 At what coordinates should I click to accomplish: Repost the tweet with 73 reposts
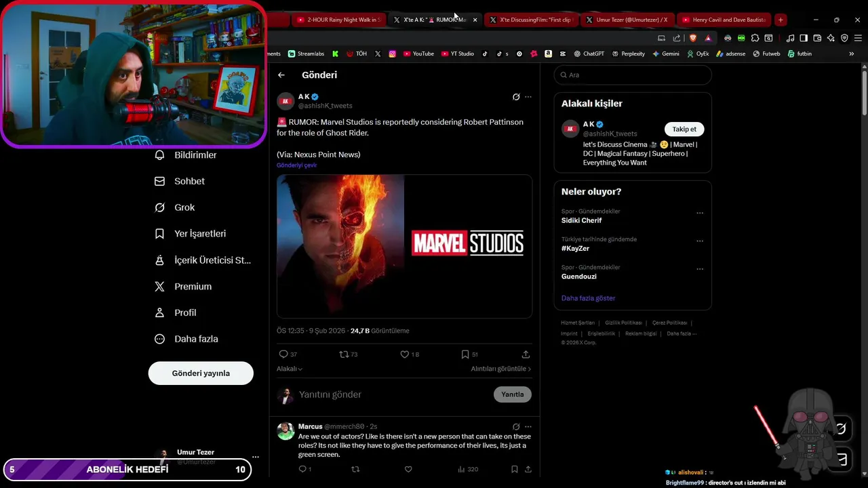[x=349, y=354]
